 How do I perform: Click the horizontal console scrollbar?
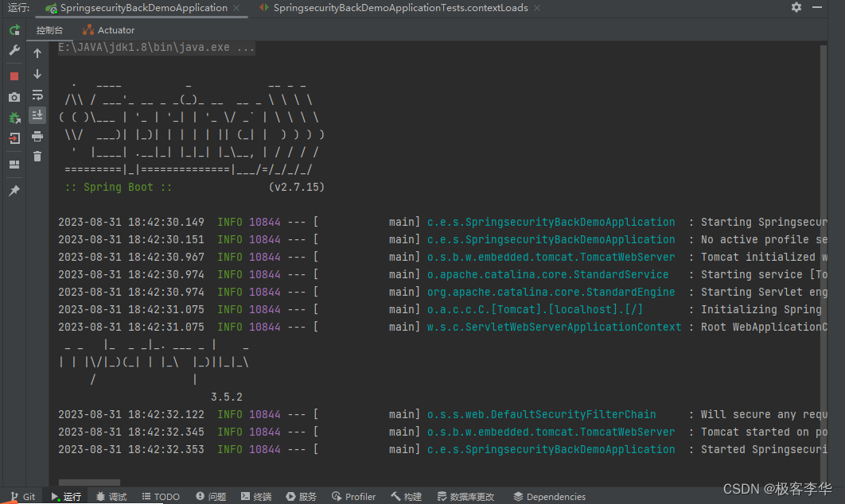coord(89,483)
